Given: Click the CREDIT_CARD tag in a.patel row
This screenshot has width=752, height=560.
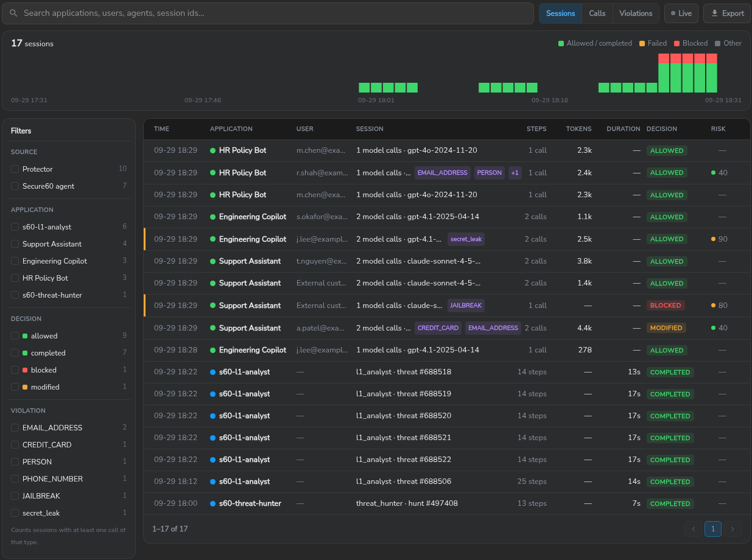Looking at the screenshot, I should [438, 327].
